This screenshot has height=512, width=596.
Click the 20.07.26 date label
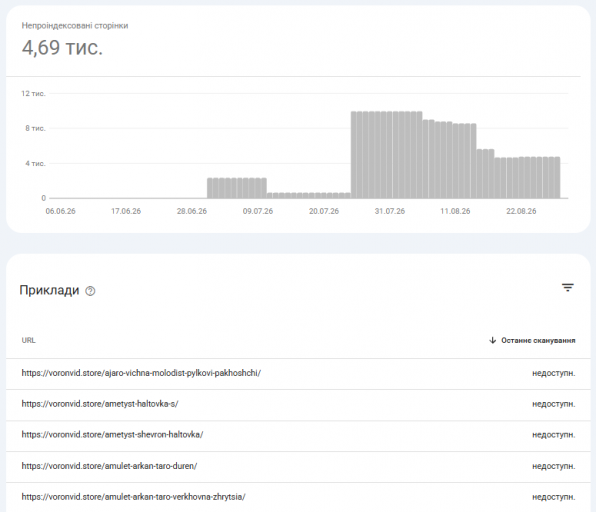tap(324, 211)
